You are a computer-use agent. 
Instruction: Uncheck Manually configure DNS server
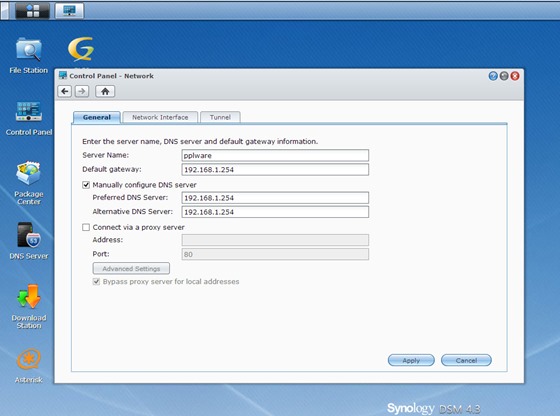(86, 185)
